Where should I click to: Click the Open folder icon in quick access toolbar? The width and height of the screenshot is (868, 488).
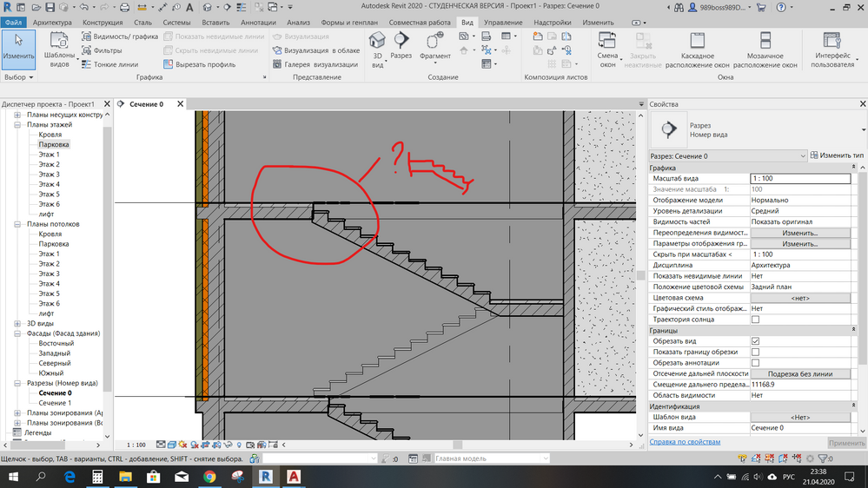click(x=36, y=7)
